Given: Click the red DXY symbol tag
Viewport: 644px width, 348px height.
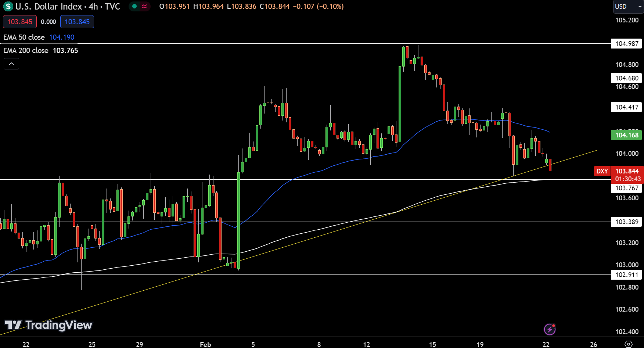Looking at the screenshot, I should coord(602,171).
